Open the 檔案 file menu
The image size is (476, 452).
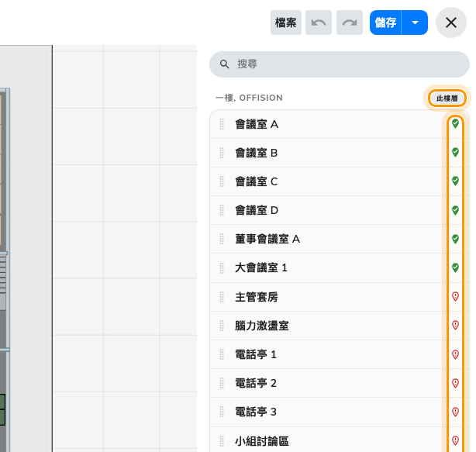pos(285,22)
